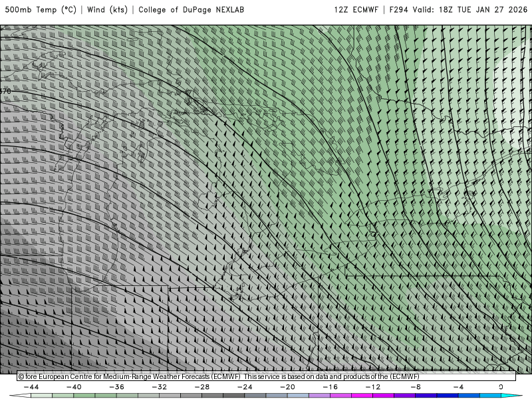Click the 'Wind (kts)' header label

point(107,10)
